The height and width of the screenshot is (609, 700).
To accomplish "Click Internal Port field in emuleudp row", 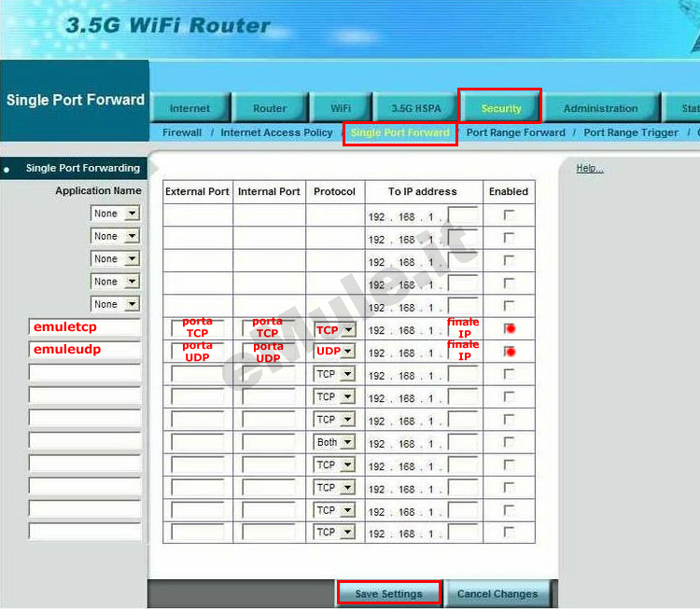I will coord(269,352).
